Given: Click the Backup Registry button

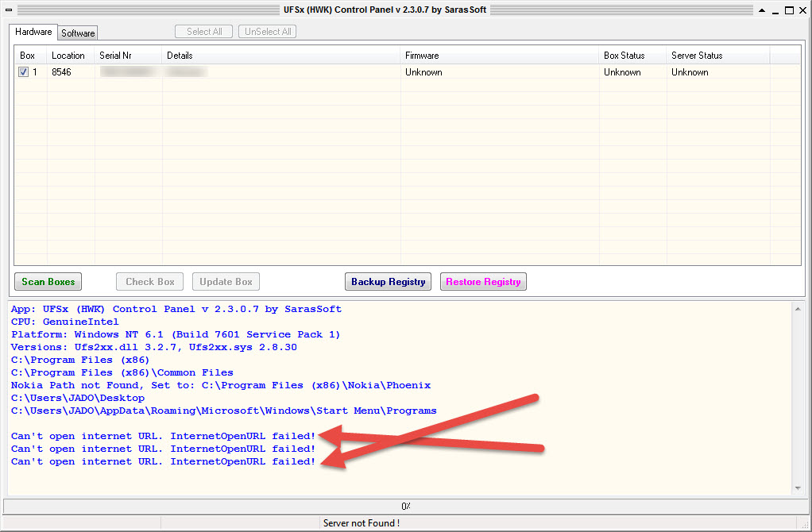Looking at the screenshot, I should pos(388,282).
